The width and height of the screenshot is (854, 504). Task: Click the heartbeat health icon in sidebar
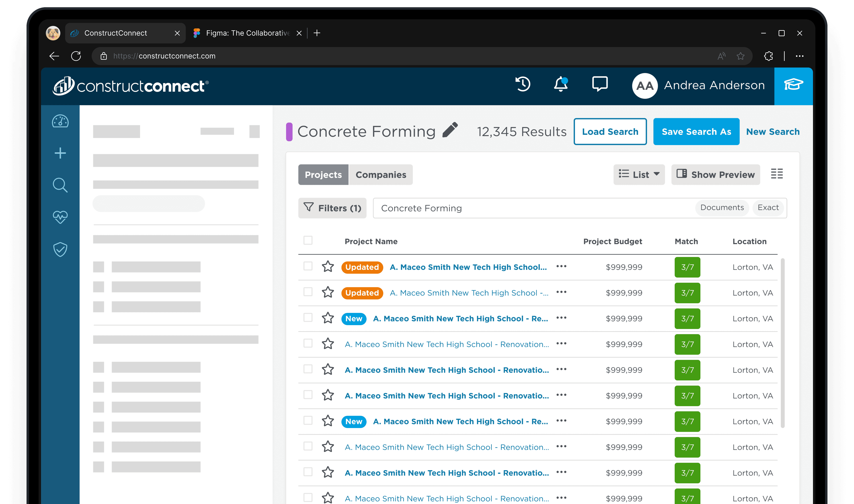[60, 217]
